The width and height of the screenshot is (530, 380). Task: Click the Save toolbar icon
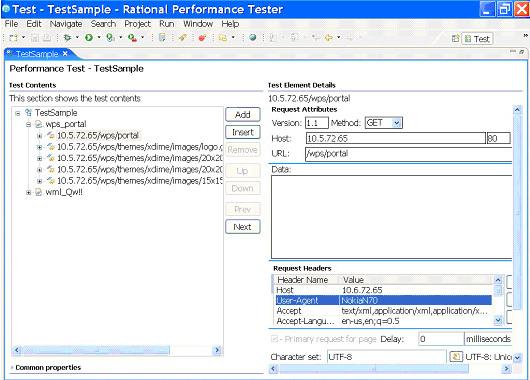(34, 38)
